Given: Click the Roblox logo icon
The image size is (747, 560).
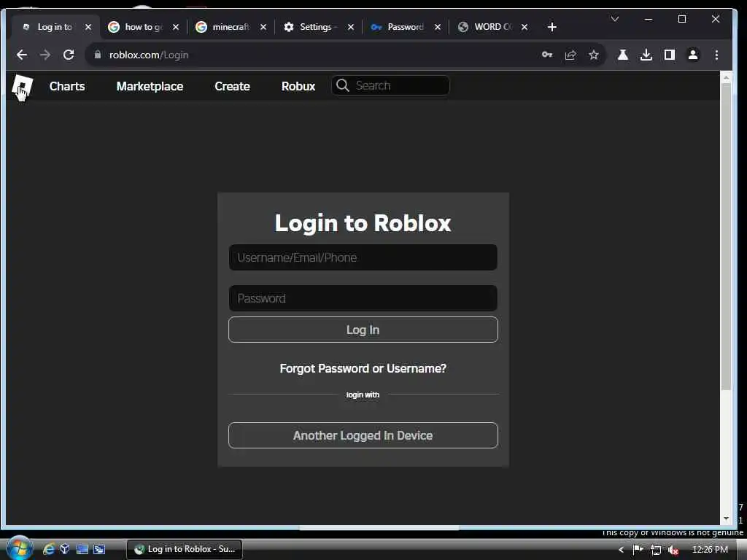Looking at the screenshot, I should point(22,87).
